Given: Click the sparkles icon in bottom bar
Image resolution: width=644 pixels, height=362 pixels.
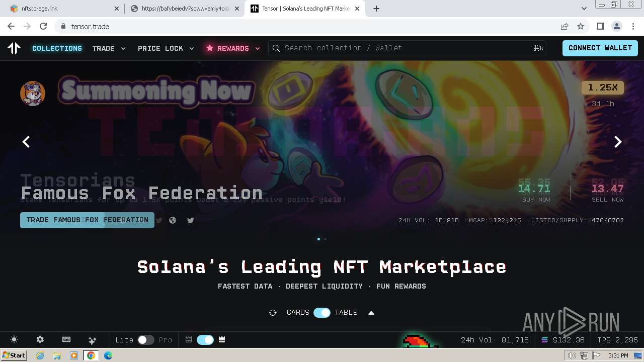Looking at the screenshot, I should [92, 340].
